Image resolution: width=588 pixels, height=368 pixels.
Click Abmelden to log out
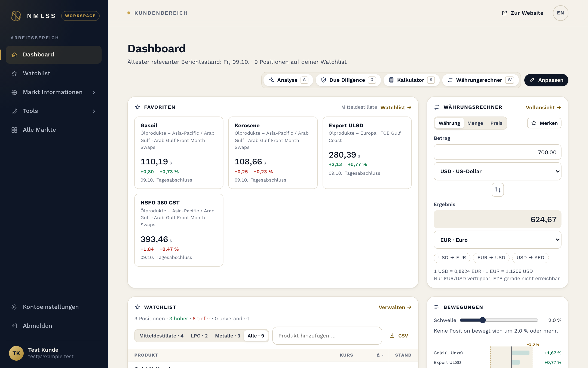coord(54,326)
